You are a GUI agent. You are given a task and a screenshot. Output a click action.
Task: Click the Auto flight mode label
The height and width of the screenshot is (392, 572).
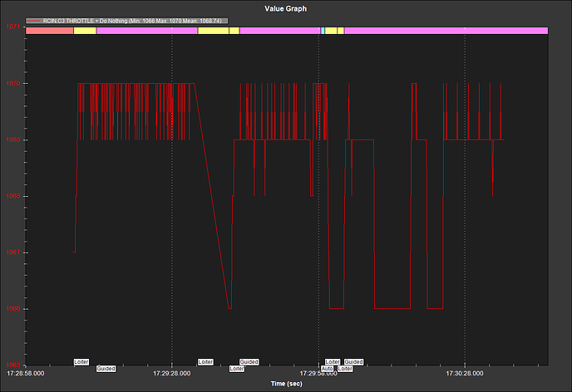click(327, 368)
